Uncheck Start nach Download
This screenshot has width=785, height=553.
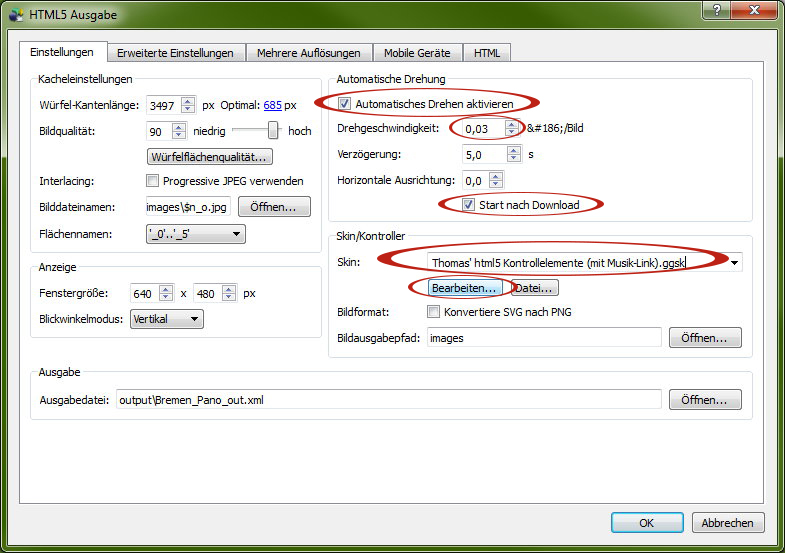(469, 205)
